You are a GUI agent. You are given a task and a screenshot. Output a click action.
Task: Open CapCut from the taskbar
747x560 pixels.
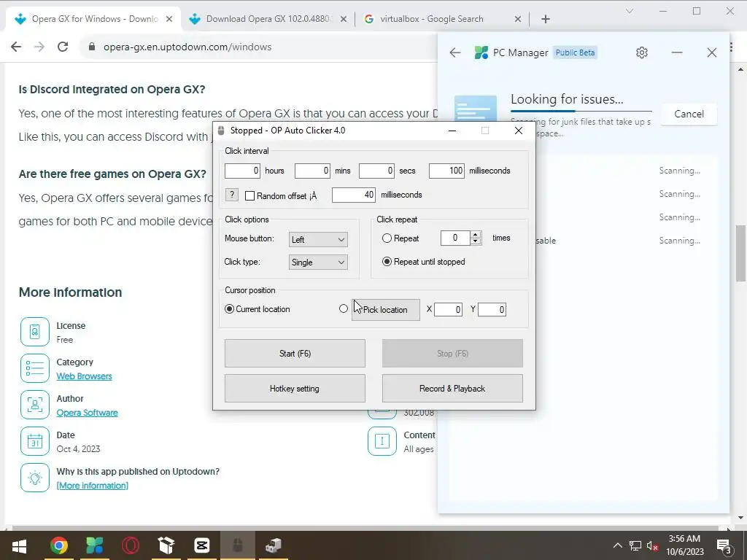coord(202,545)
